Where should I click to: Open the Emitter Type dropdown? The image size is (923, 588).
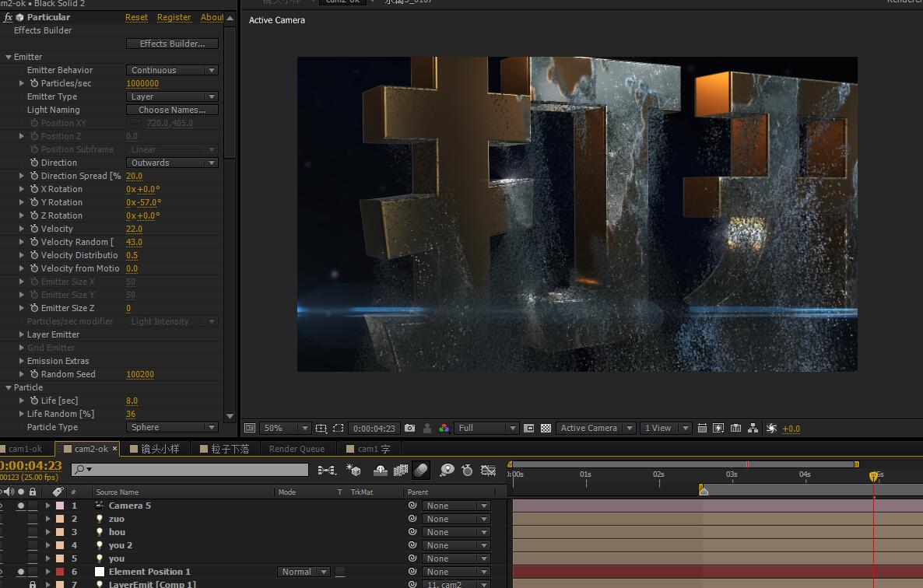coord(172,96)
